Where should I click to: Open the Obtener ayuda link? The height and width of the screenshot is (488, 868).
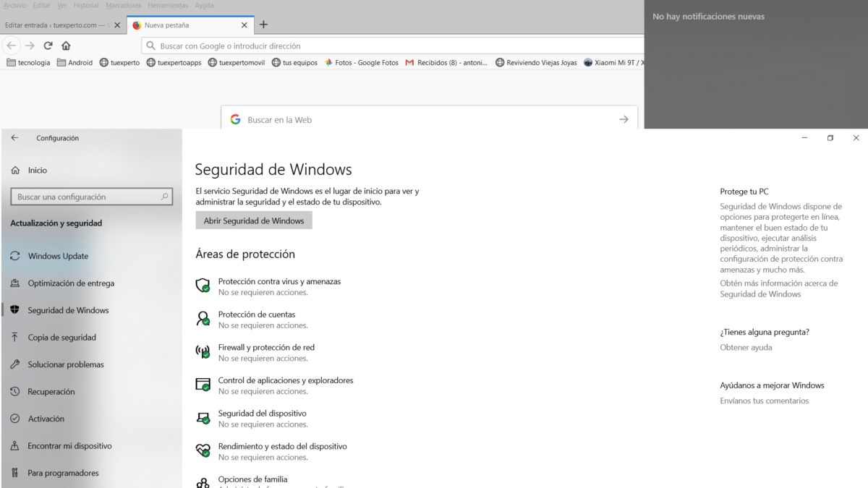746,348
